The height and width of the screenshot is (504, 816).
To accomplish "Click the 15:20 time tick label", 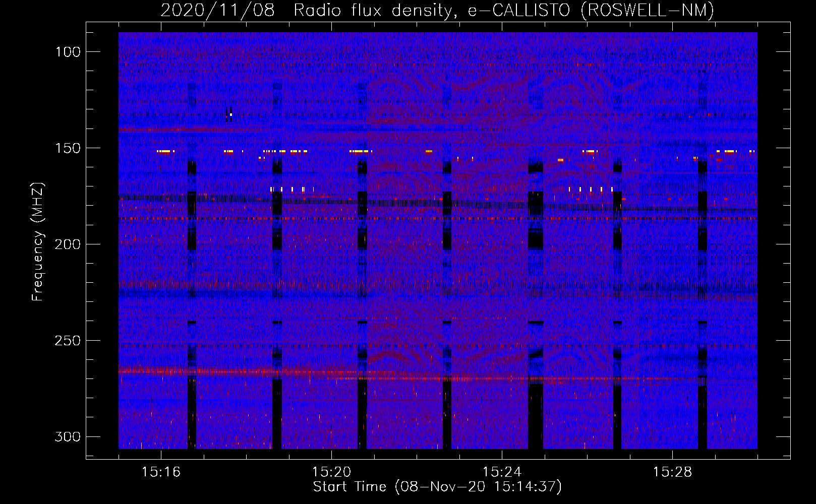I will (331, 472).
